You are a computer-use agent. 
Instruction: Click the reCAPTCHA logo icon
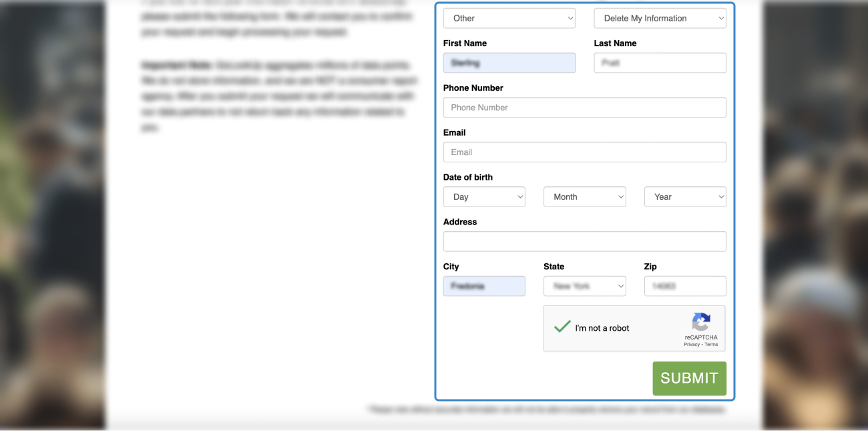click(x=700, y=322)
